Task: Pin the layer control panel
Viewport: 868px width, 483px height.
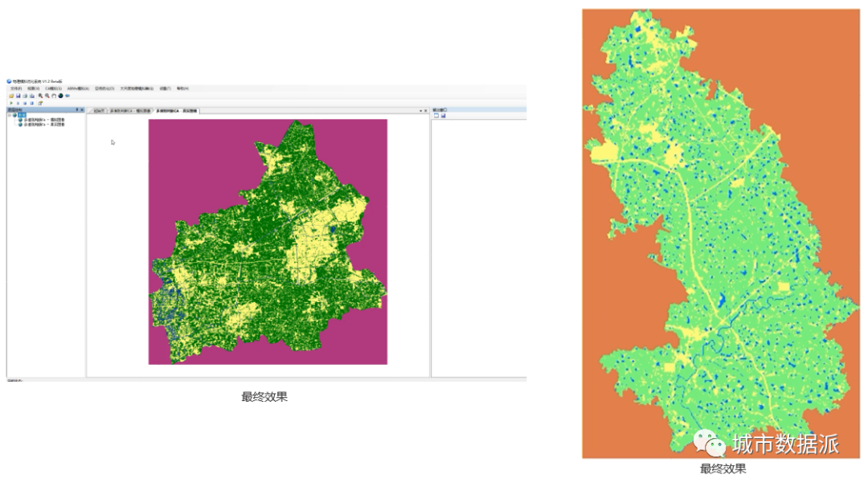Action: [77, 109]
